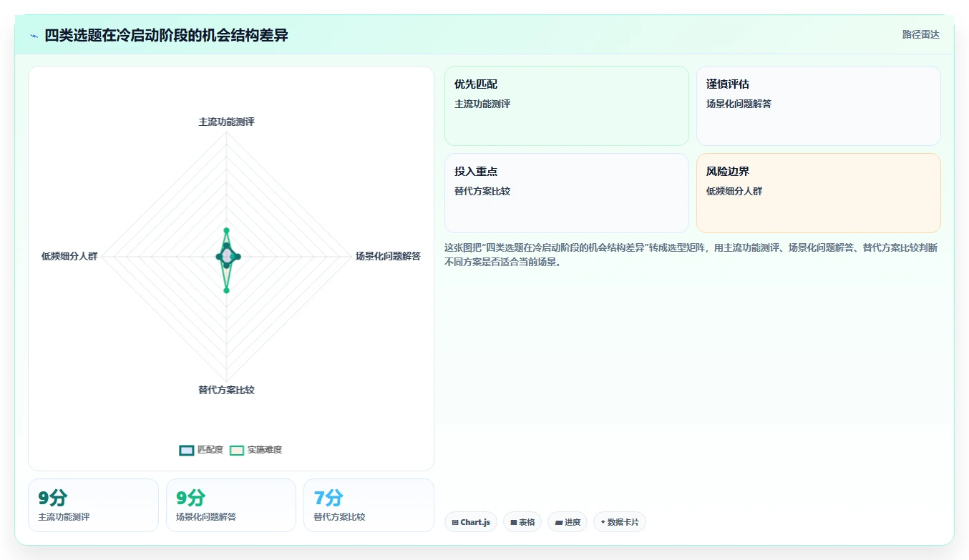
Task: Click the 低频细分人群 radar axis label
Action: (69, 256)
